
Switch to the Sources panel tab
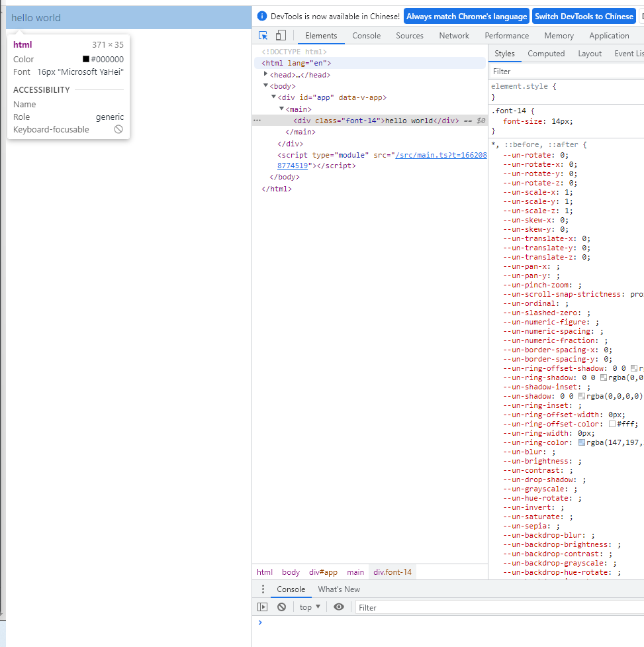click(409, 36)
